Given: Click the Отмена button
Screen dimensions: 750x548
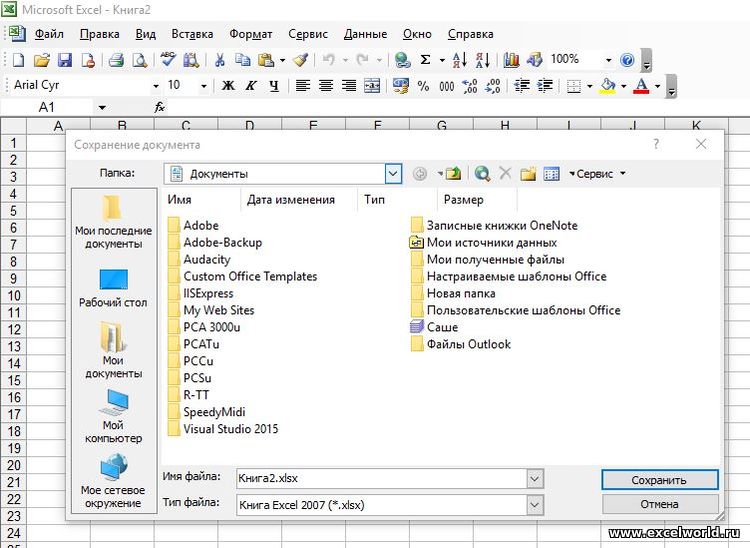Looking at the screenshot, I should coord(660,504).
